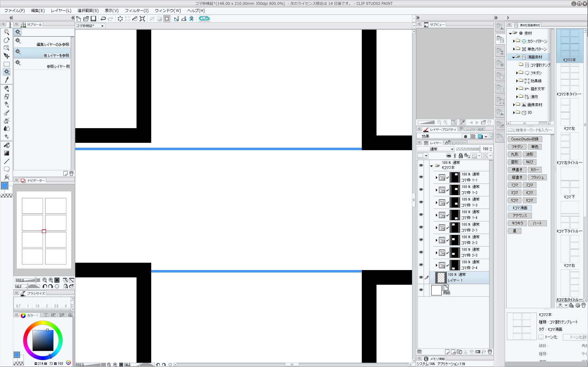Click the Save document icon
Viewport: 588px width, 367px height.
[x=94, y=19]
